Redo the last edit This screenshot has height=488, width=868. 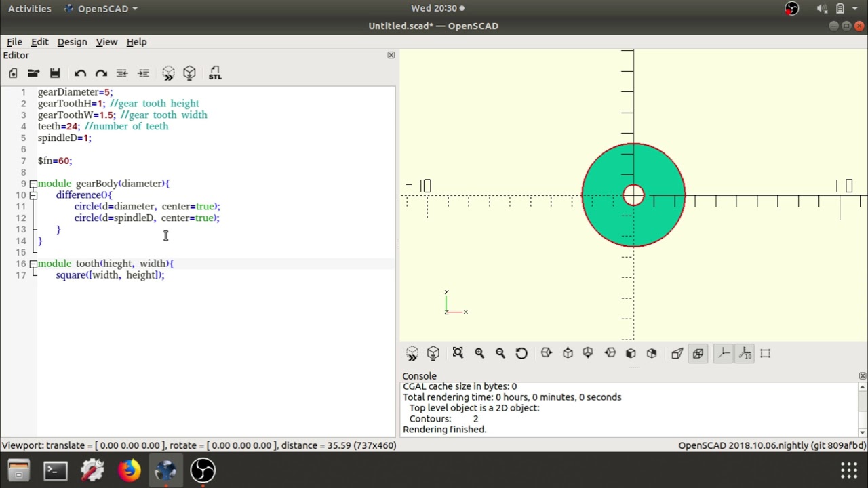click(x=101, y=73)
